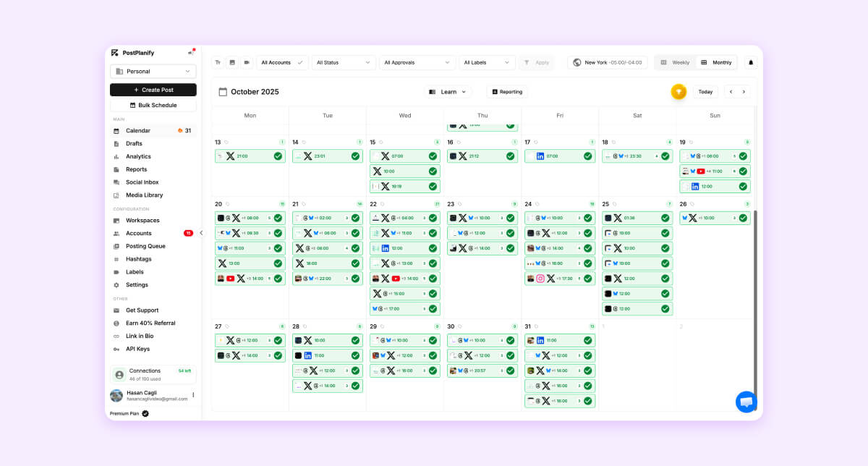Image resolution: width=868 pixels, height=466 pixels.
Task: Go to the previous month arrow
Action: coord(731,92)
